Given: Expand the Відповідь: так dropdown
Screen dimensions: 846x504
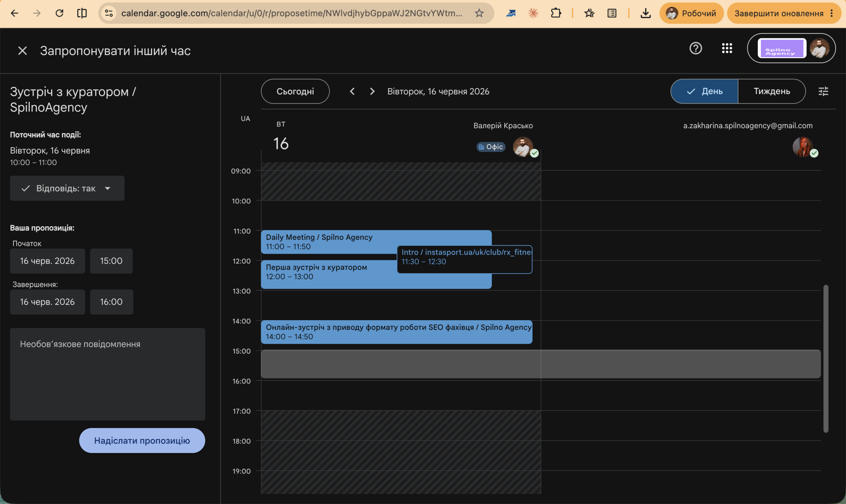Looking at the screenshot, I should click(67, 188).
